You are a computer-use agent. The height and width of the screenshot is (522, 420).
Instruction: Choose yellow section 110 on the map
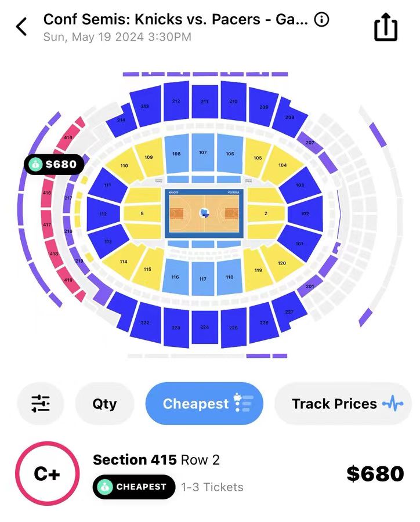pos(124,165)
